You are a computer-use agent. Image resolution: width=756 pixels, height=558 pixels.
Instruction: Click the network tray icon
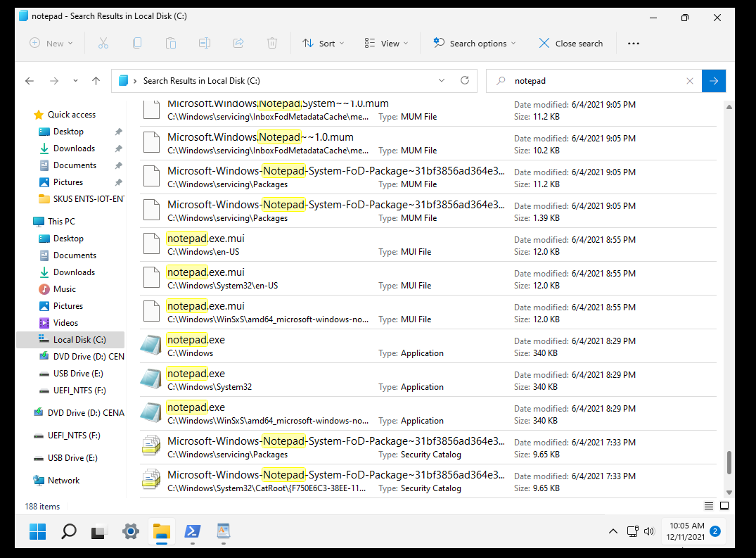(x=632, y=531)
